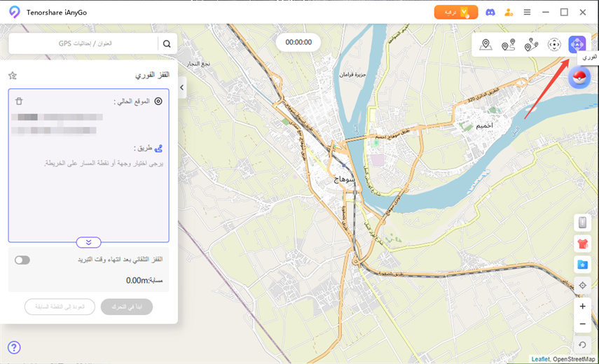Zoom in the map with plus
599x364 pixels.
[x=582, y=306]
